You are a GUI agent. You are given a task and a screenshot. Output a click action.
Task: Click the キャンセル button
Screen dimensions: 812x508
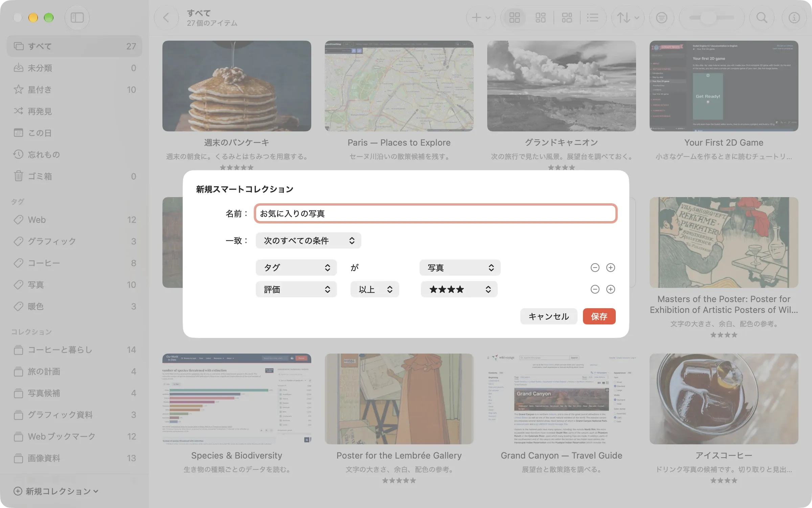tap(548, 316)
